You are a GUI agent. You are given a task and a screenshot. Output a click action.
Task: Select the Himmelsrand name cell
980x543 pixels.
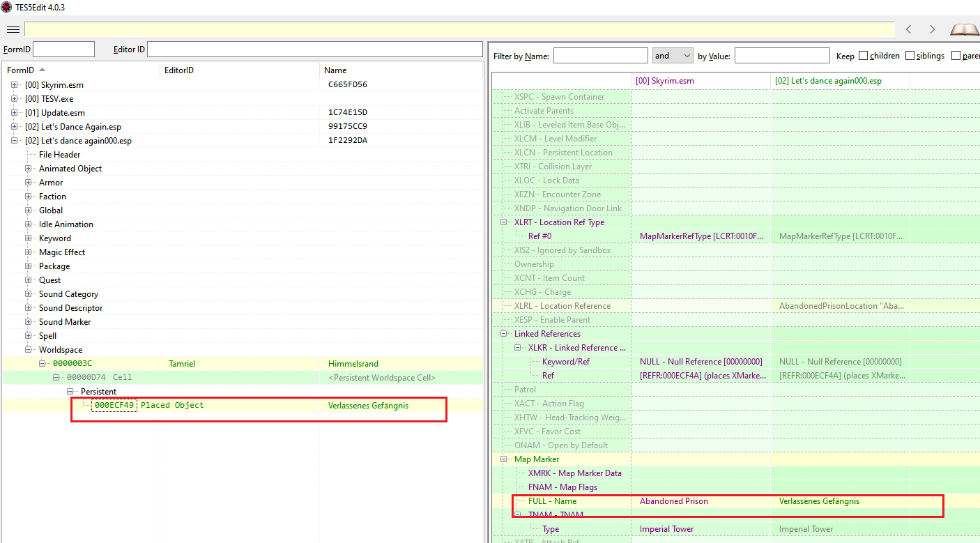(353, 364)
